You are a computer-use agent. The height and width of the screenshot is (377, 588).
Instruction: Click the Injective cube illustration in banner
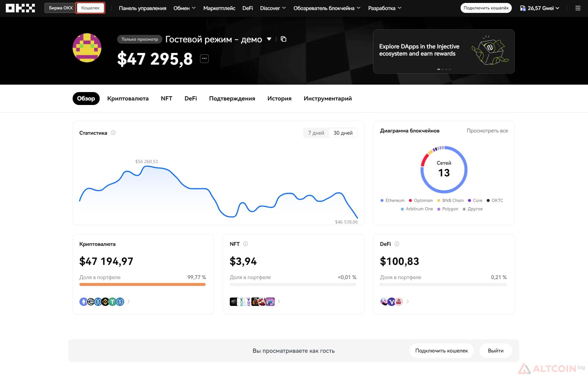[490, 51]
